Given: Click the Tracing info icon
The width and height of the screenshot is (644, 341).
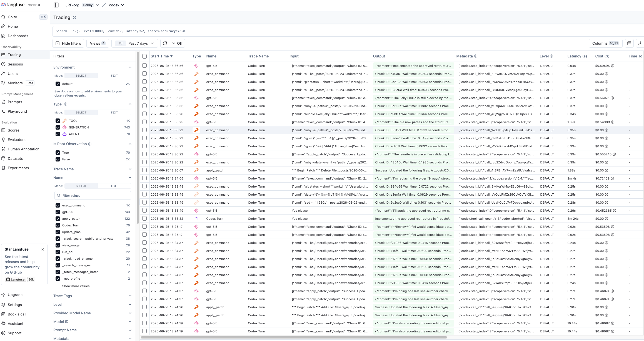Looking at the screenshot, I should (74, 17).
